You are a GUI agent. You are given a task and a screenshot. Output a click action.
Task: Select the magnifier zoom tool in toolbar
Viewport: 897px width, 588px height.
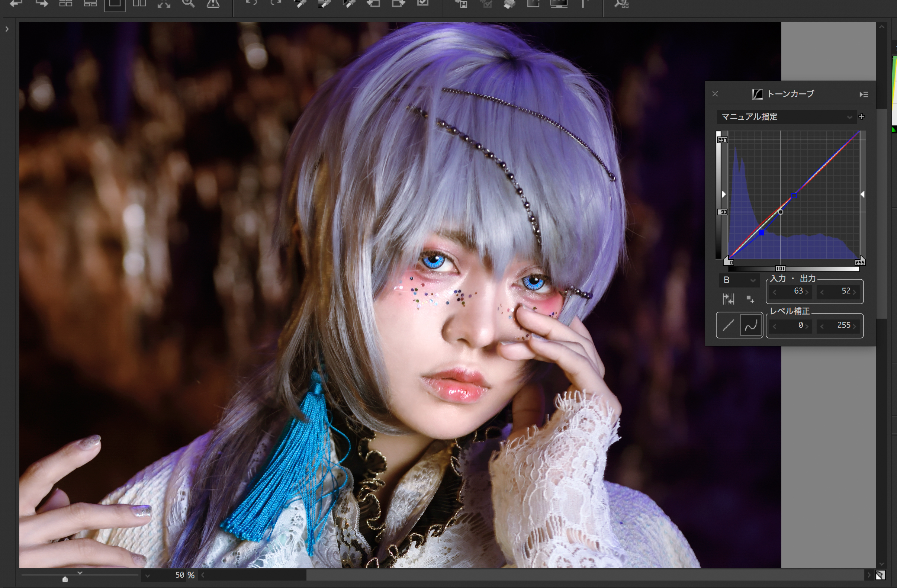pos(188,4)
